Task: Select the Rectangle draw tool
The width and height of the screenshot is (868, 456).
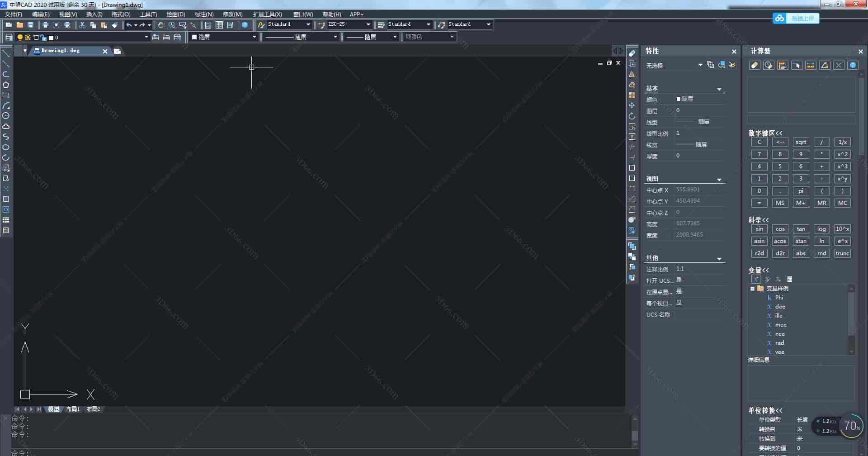Action: [6, 95]
